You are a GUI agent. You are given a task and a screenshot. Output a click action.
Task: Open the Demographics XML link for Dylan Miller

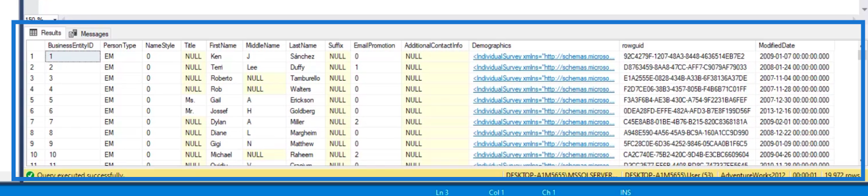click(544, 122)
